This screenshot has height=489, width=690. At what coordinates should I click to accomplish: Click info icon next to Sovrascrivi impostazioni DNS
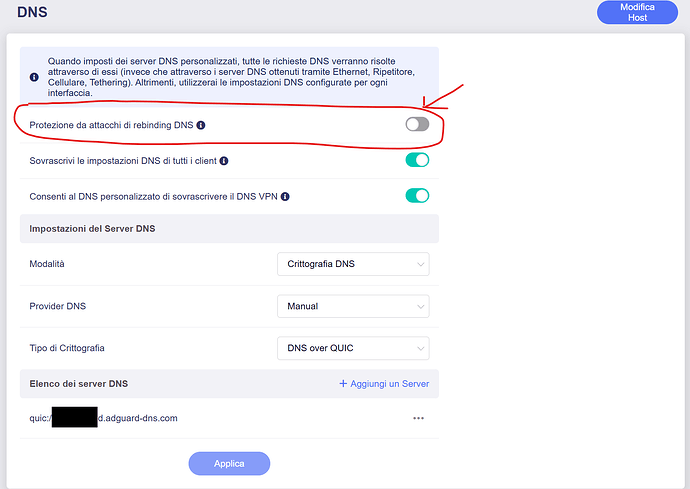(224, 161)
